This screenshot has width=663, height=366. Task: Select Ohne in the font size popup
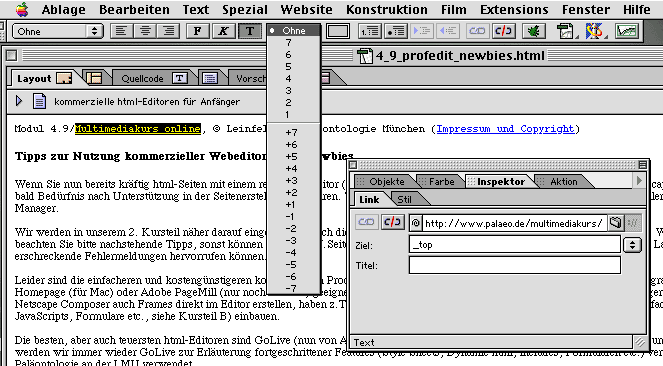tap(293, 30)
